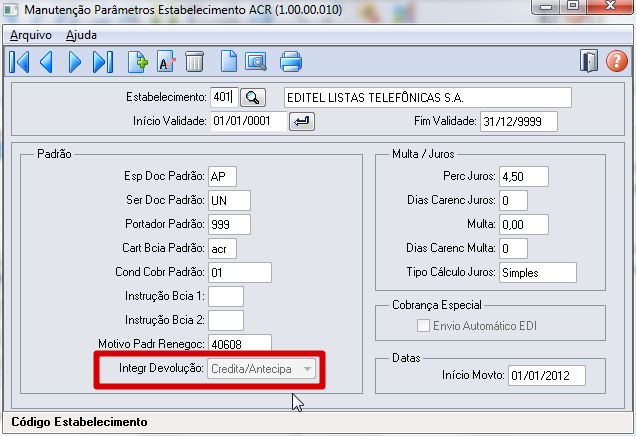The width and height of the screenshot is (636, 436).
Task: Click the Portador Padrão field
Action: tap(229, 224)
